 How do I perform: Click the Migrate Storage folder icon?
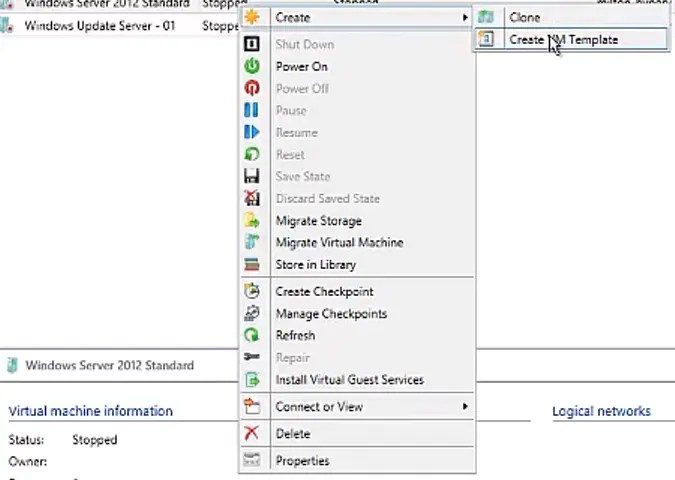(252, 220)
